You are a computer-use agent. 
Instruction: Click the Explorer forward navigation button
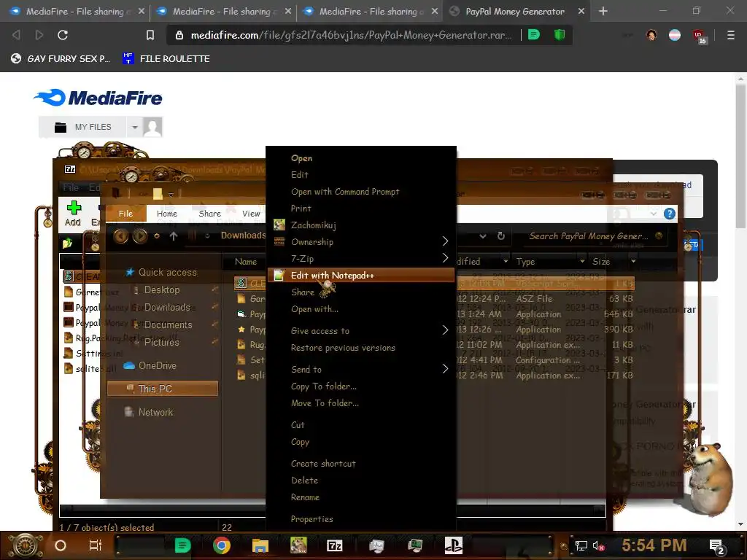pos(139,236)
